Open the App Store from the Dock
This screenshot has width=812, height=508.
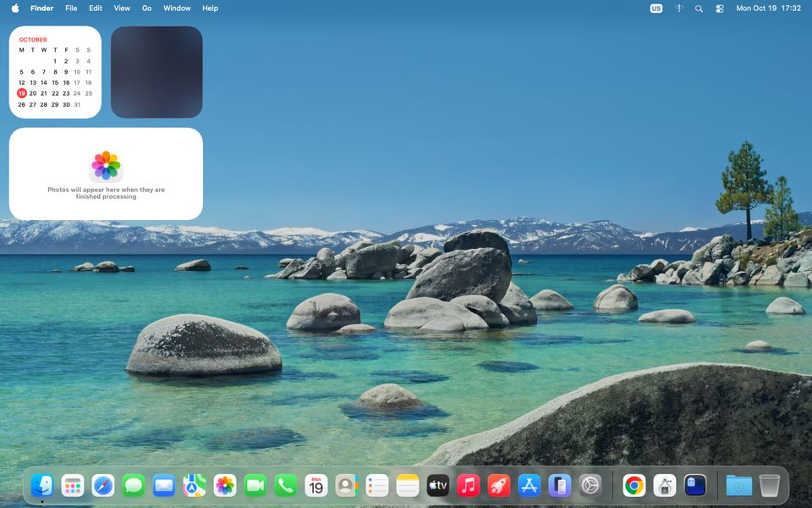(529, 486)
